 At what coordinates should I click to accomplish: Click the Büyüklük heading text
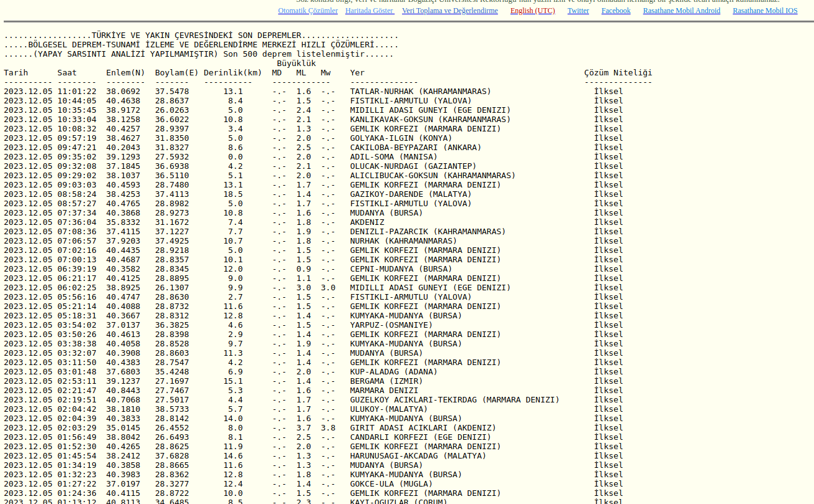[296, 64]
